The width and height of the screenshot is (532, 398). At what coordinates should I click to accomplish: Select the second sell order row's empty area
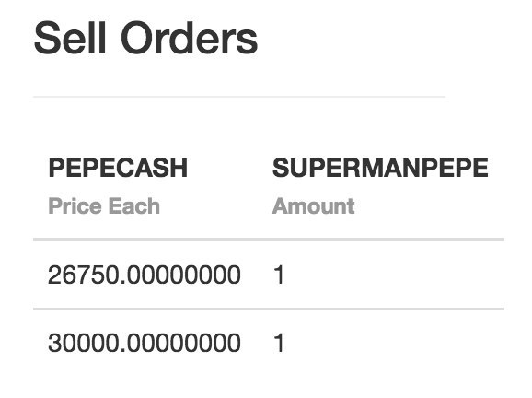394,343
